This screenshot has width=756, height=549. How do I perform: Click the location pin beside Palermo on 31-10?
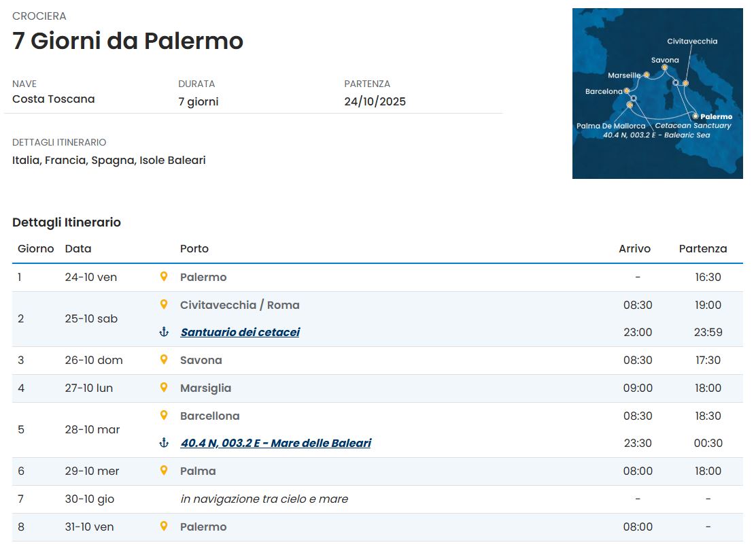coord(164,527)
